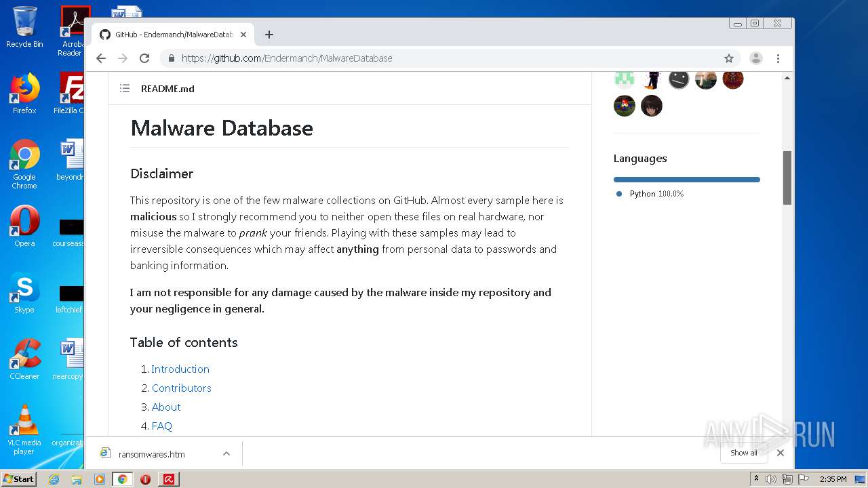Click the network tray icon
This screenshot has width=868, height=488.
click(x=787, y=479)
